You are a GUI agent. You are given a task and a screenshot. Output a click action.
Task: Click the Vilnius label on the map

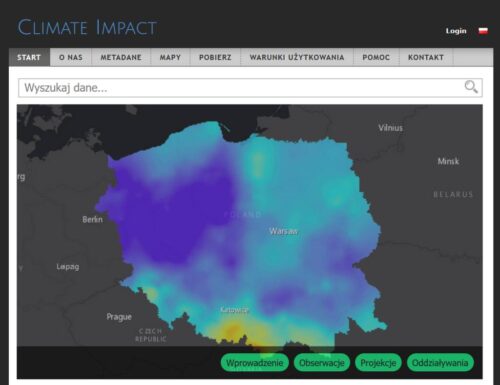[390, 128]
